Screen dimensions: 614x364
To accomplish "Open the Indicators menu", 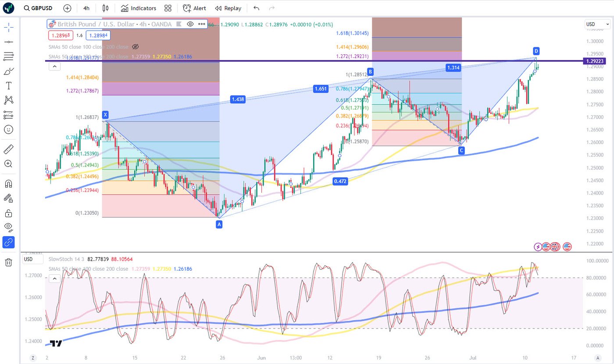I will [139, 8].
